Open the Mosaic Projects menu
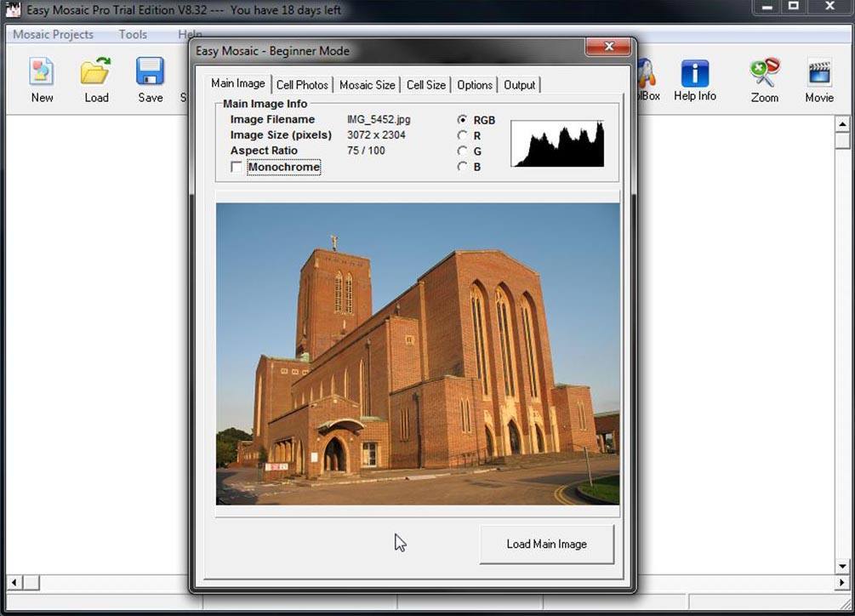The height and width of the screenshot is (616, 855). 53,34
